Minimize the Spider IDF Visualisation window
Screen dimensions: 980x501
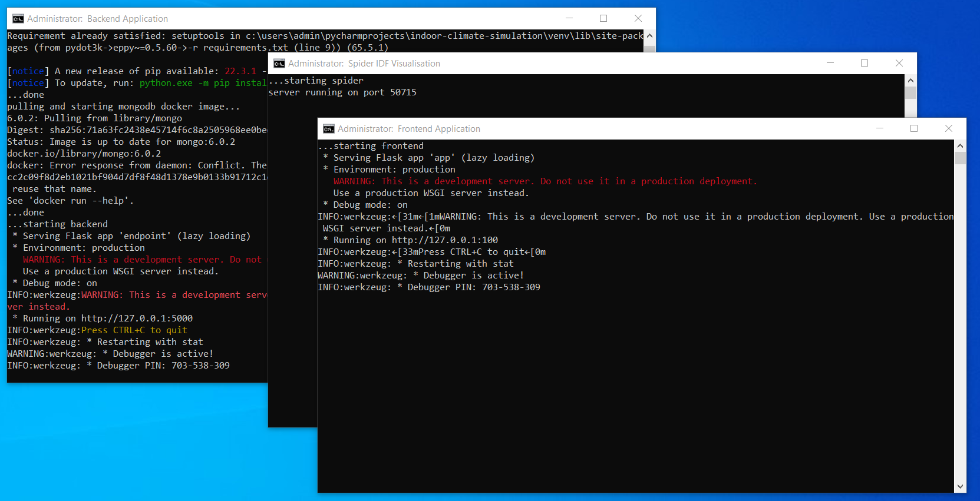tap(830, 64)
